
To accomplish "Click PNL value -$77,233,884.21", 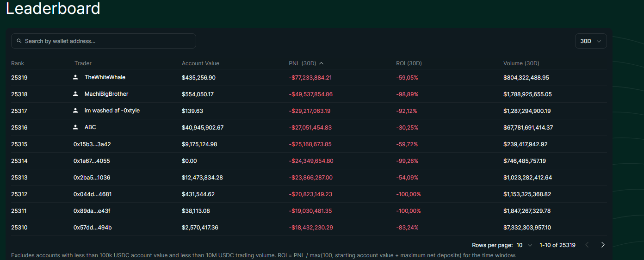I will point(310,78).
